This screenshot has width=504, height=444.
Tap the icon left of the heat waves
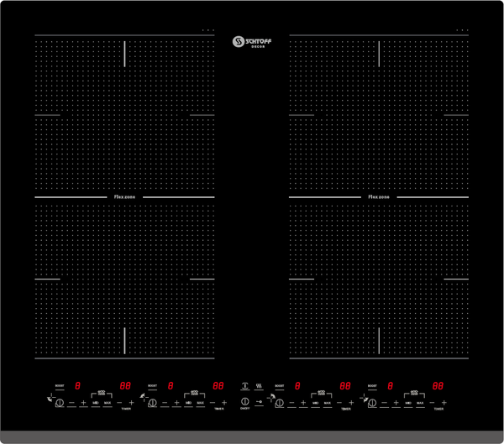(x=244, y=386)
